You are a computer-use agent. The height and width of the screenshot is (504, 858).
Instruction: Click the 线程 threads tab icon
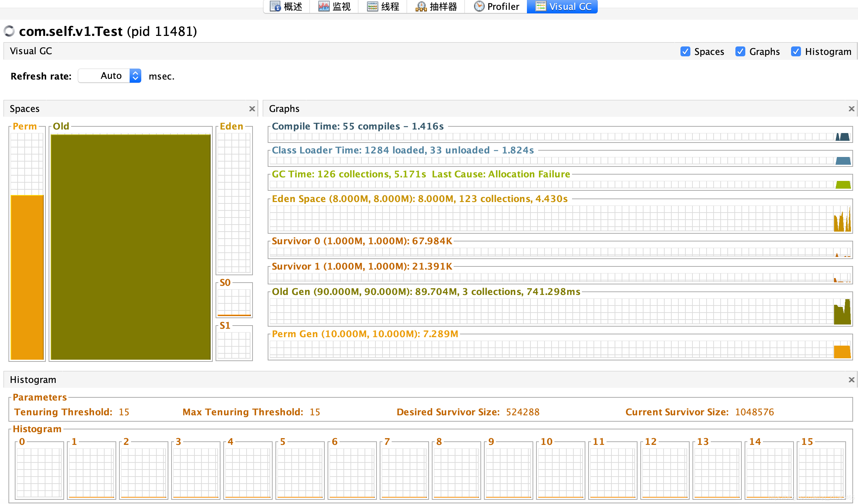point(372,6)
